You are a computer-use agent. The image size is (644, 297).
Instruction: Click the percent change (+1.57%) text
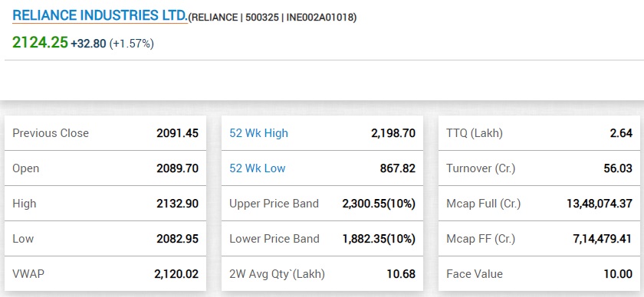131,44
